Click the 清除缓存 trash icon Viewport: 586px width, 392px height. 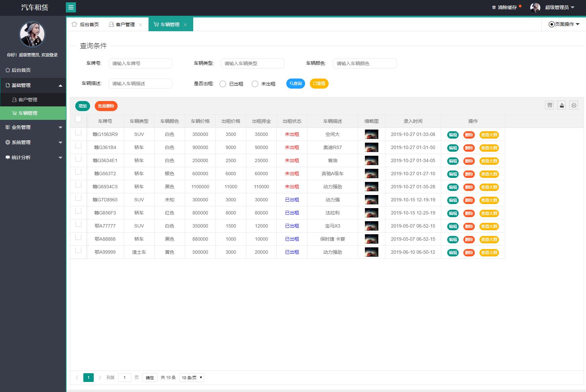coord(494,7)
